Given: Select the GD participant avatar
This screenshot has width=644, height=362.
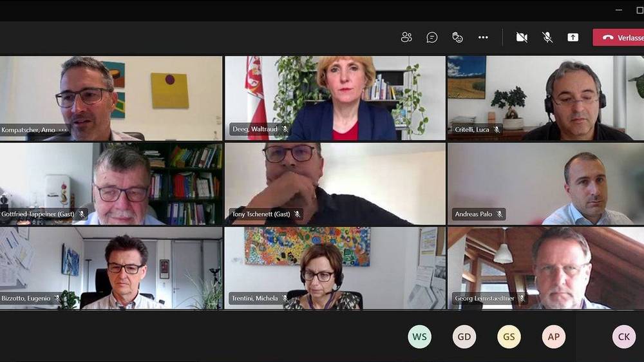Looking at the screenshot, I should (464, 336).
